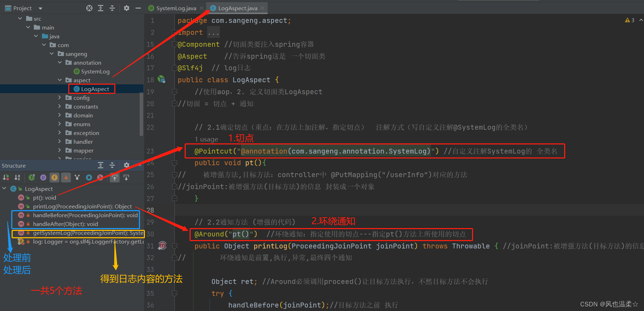
Task: Switch to LogAspect.java tab
Action: click(x=238, y=8)
